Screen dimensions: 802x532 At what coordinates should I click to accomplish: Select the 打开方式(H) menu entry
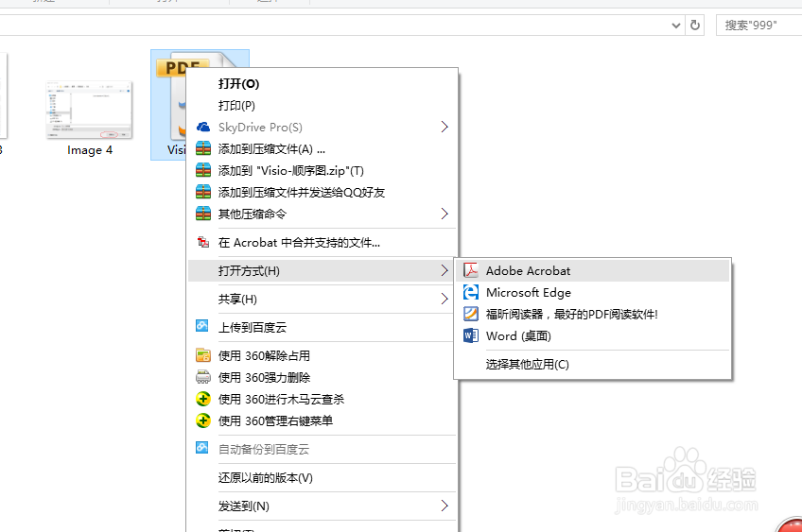pyautogui.click(x=323, y=271)
